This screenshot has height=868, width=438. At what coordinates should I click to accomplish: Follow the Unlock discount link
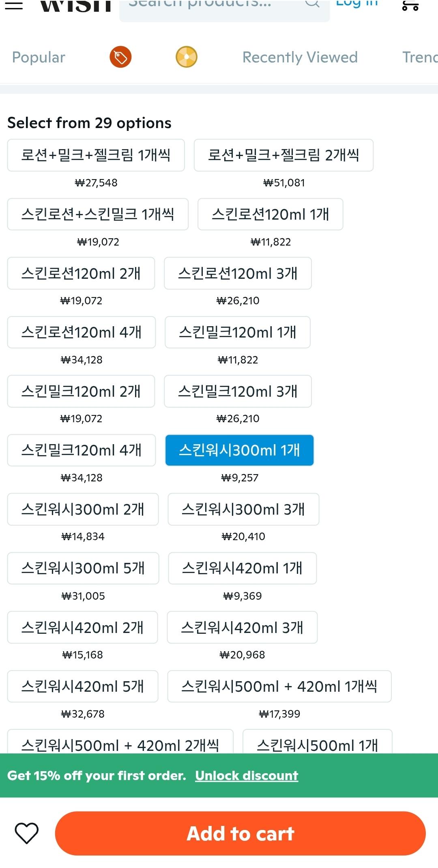click(247, 776)
